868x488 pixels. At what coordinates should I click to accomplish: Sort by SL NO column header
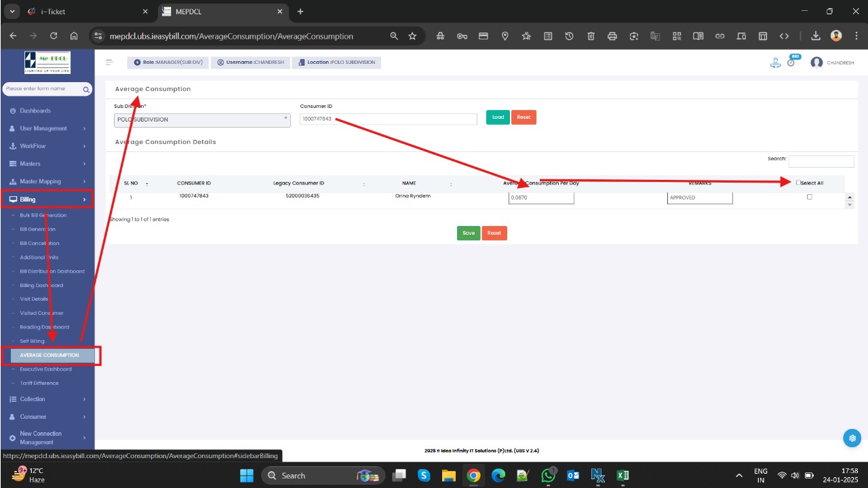pyautogui.click(x=131, y=183)
